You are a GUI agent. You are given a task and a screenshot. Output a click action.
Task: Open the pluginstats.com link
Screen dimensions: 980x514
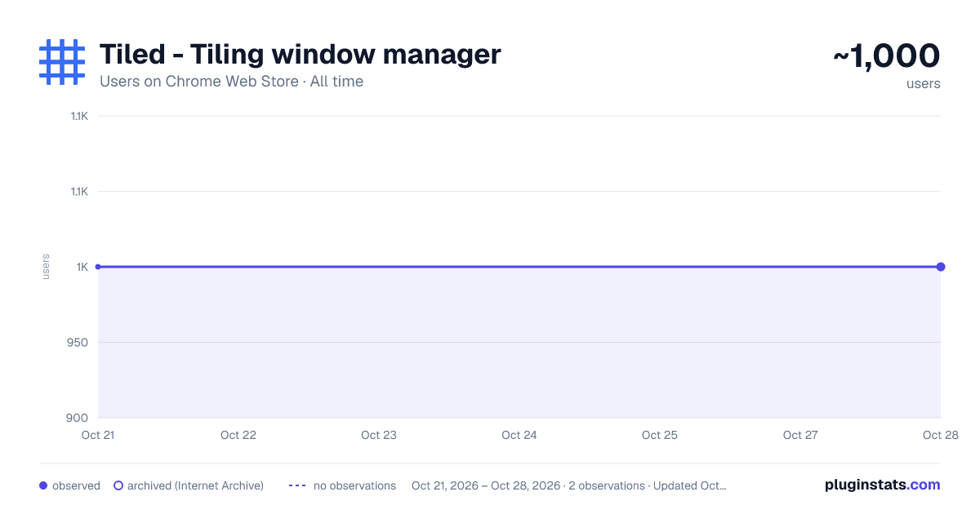[x=883, y=485]
